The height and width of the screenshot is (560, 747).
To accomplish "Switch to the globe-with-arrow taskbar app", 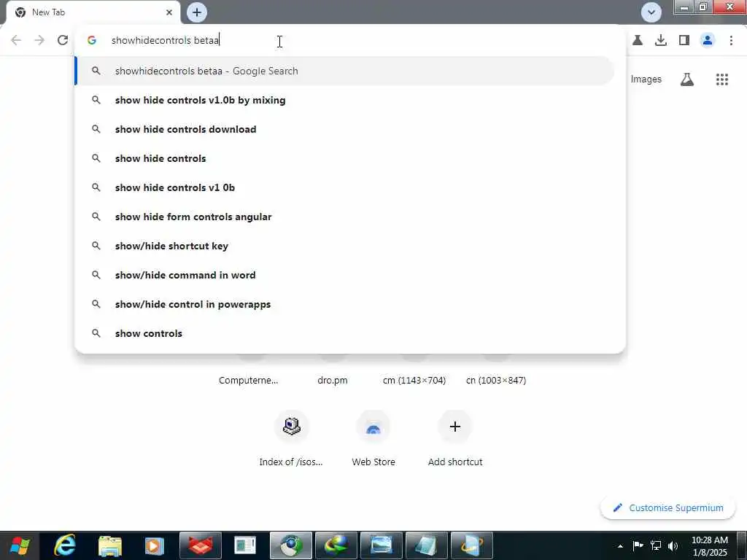I will point(336,545).
